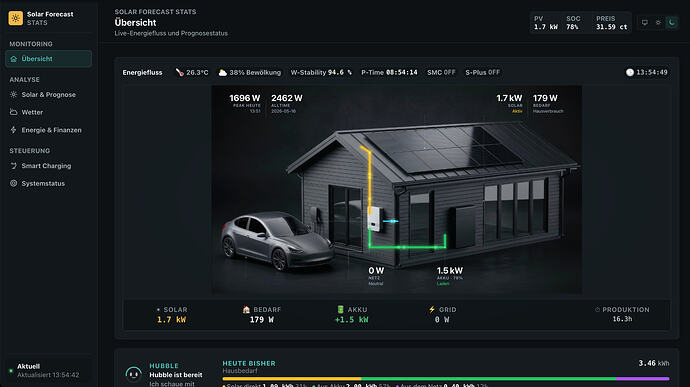The width and height of the screenshot is (690, 387).
Task: Click the SMC OFF status indicator
Action: [x=441, y=72]
